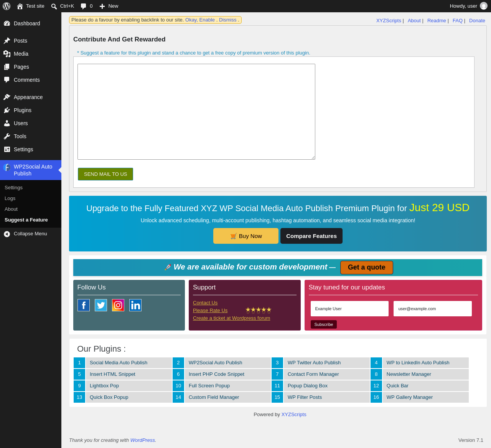This screenshot has width=491, height=448.
Task: Open the WP Twitter Auto Publish plugin link
Action: coord(314,363)
